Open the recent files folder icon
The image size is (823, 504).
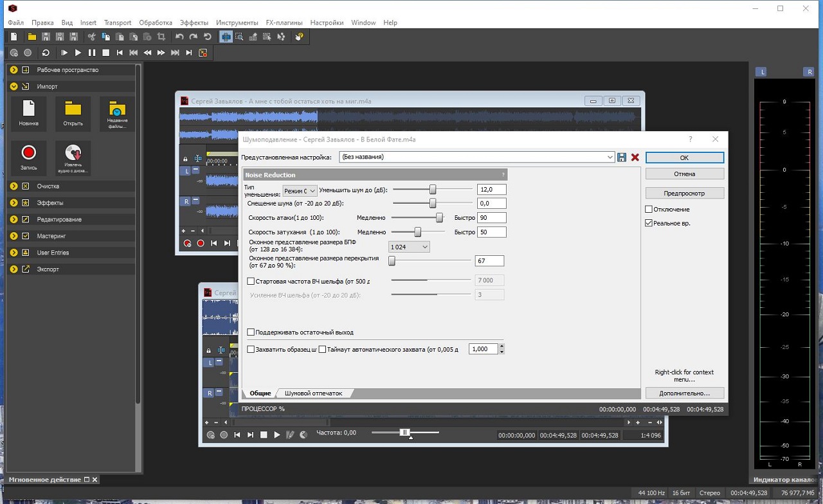(117, 113)
